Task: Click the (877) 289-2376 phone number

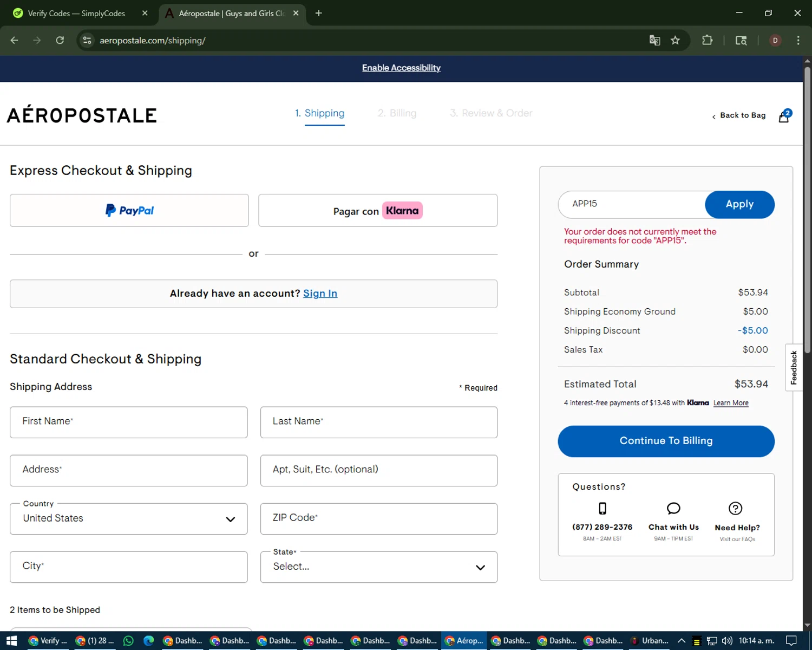Action: 602,527
